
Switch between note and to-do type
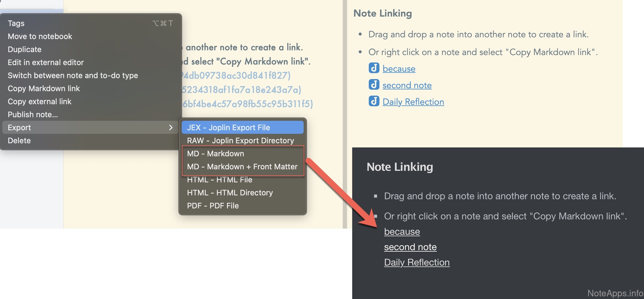click(73, 75)
